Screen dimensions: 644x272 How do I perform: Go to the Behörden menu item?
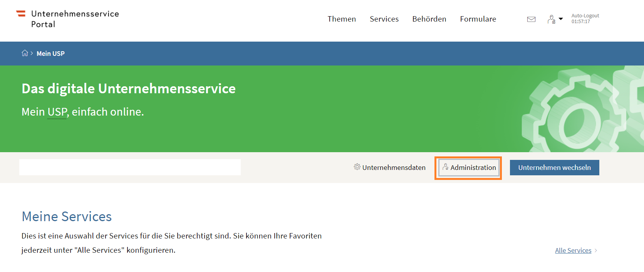point(429,19)
